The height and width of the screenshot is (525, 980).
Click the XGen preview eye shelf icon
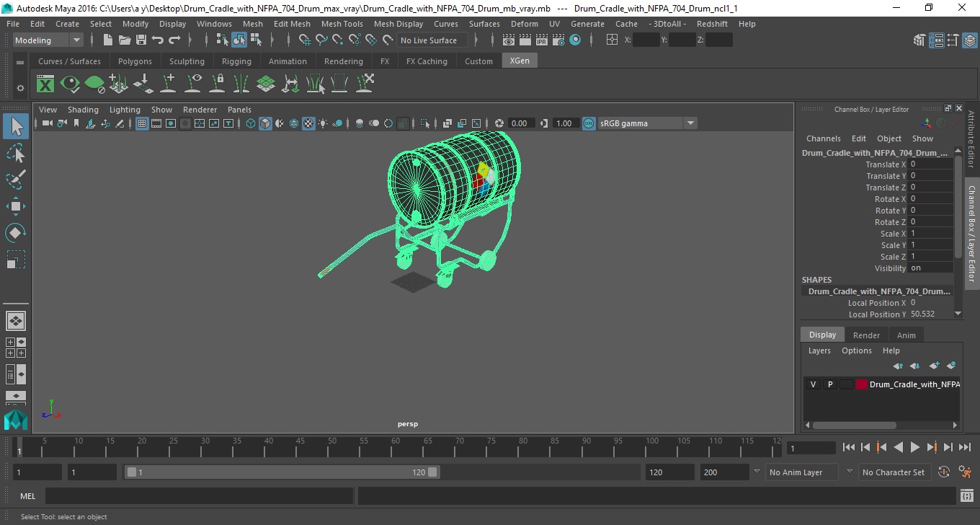coord(70,84)
